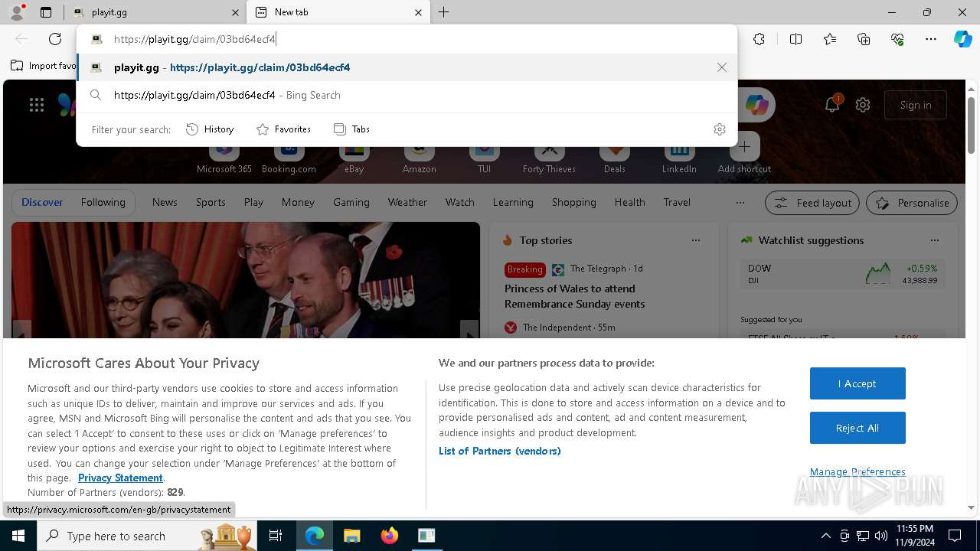This screenshot has height=551, width=980.
Task: Select the playit.gg claim URL suggestion
Action: 407,67
